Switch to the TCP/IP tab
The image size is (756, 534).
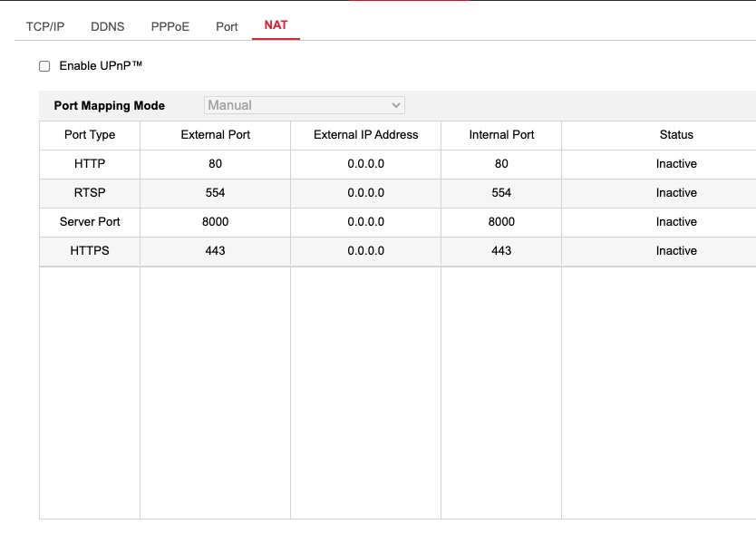(x=45, y=26)
